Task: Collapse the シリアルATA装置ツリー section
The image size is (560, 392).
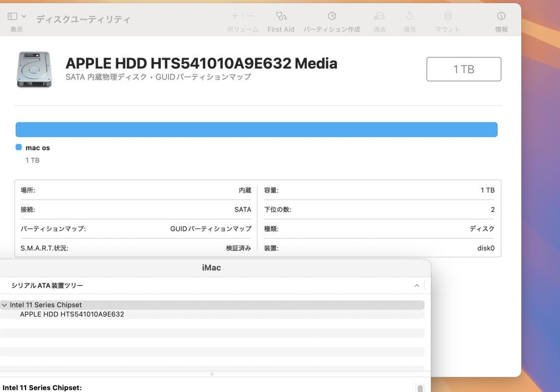Action: point(416,285)
